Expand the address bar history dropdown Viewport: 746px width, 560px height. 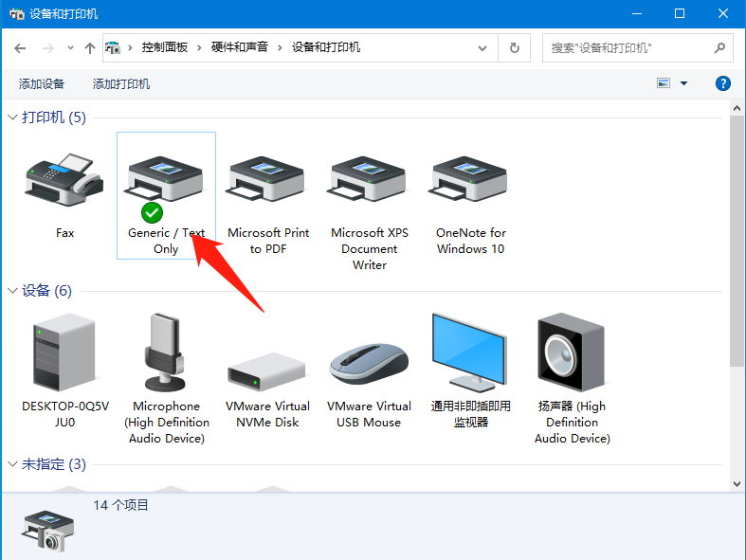pos(482,48)
